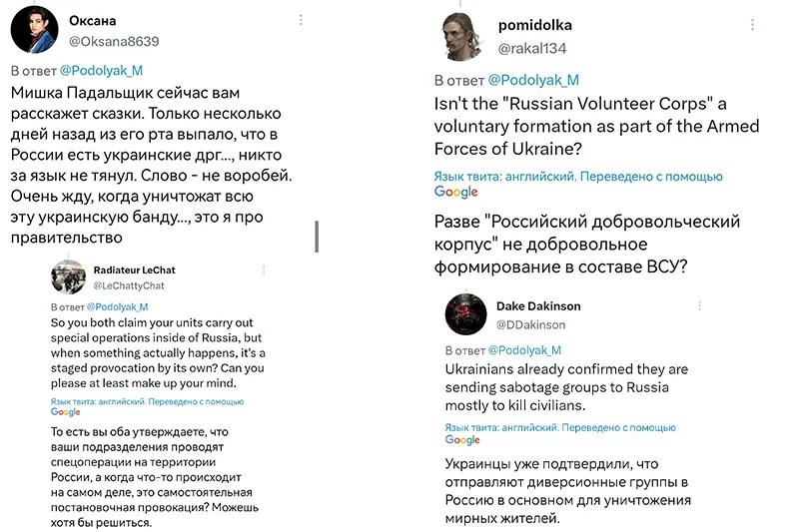799x532 pixels.
Task: Click @Podolyak_M mention in Radiateur LeChat's reply
Action: pyautogui.click(x=117, y=307)
